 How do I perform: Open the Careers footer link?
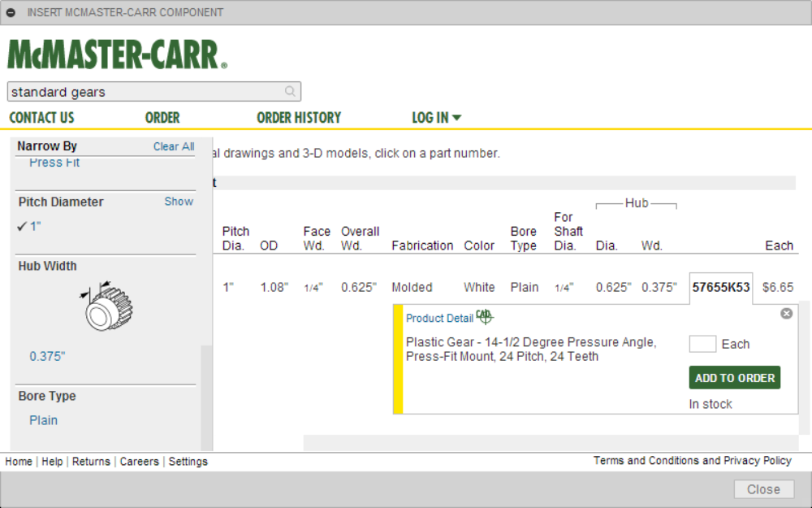(x=140, y=462)
